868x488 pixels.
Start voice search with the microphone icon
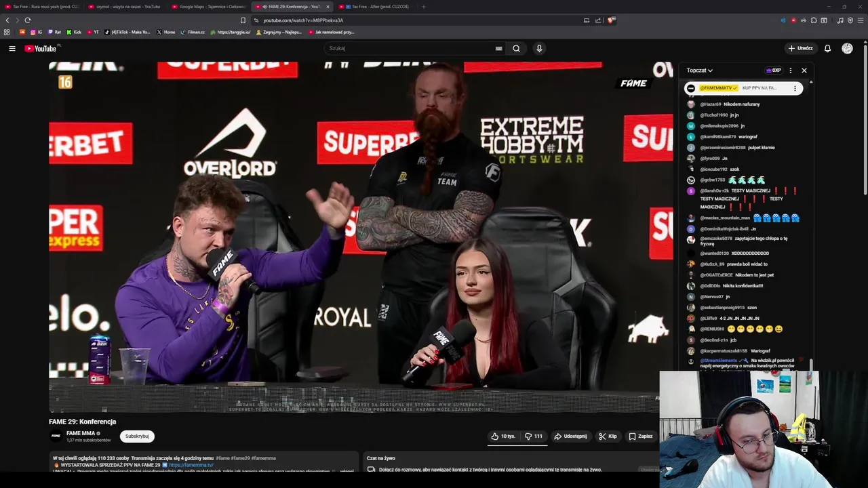point(539,48)
